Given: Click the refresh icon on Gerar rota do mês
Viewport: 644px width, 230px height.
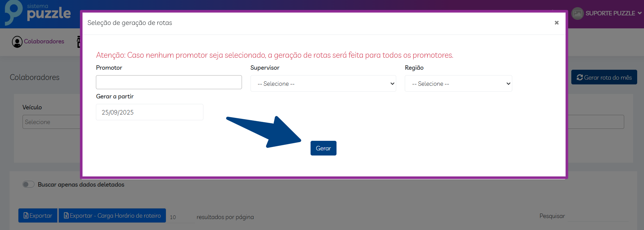Looking at the screenshot, I should tap(579, 78).
